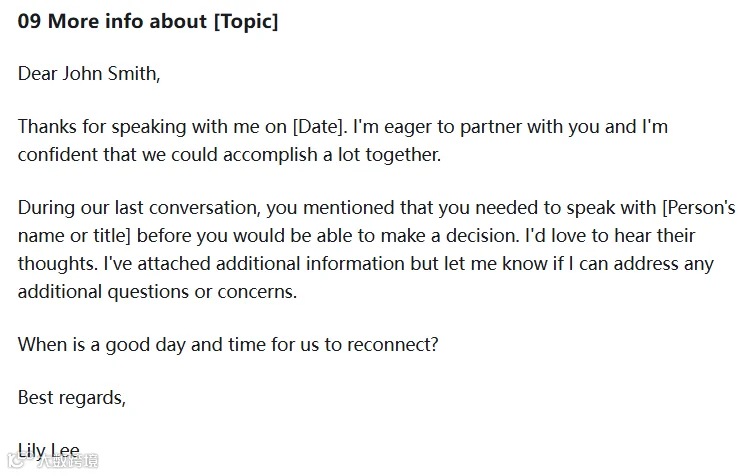Click the heading '09 More info about [Topic]'
This screenshot has width=746, height=475.
point(148,22)
